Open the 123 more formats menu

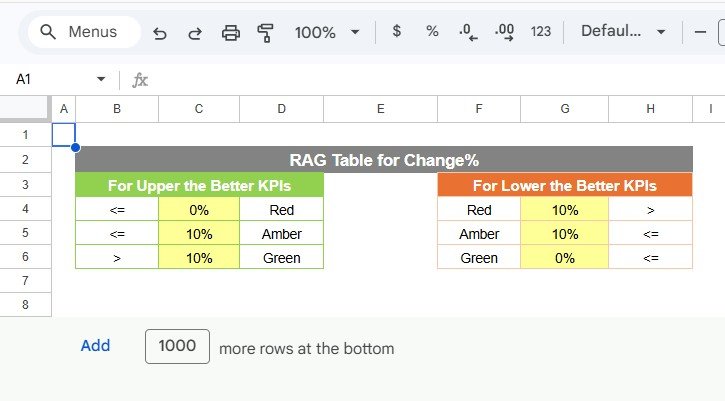541,32
